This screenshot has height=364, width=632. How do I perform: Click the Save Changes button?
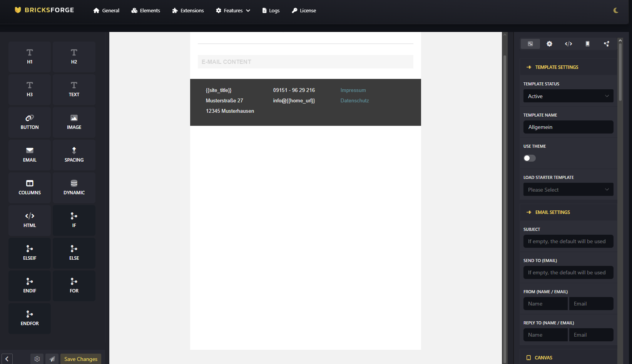(81, 359)
